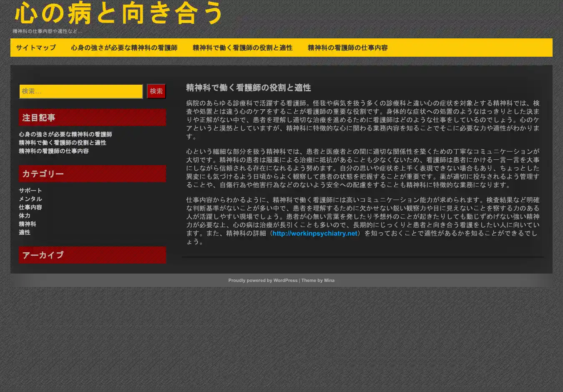Open sidebar article 精神科の看護師の仕事内容
563x392 pixels.
point(53,151)
